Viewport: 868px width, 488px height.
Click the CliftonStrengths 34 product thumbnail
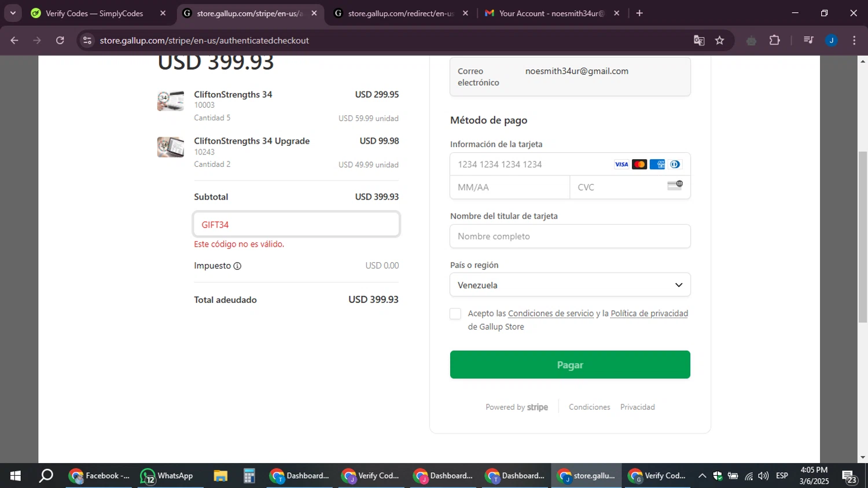coord(171,100)
